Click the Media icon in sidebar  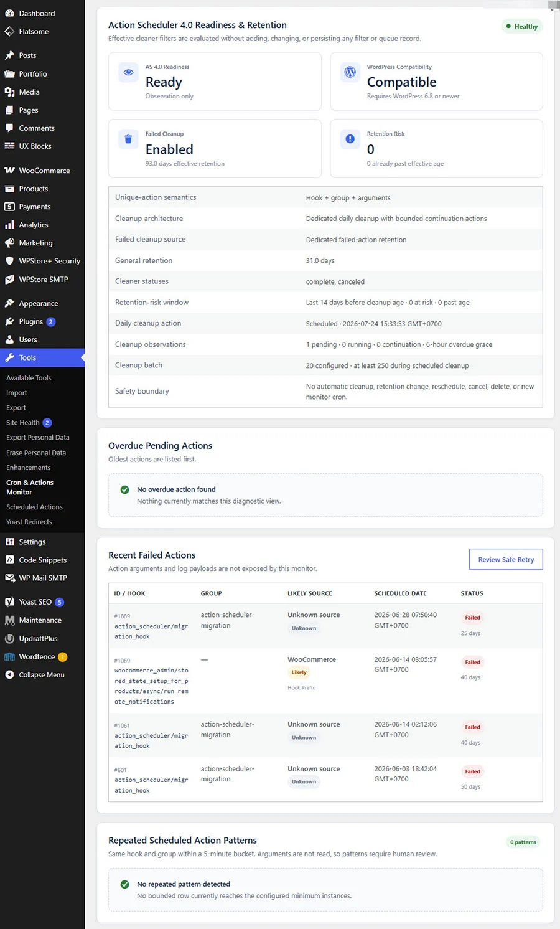[x=9, y=92]
